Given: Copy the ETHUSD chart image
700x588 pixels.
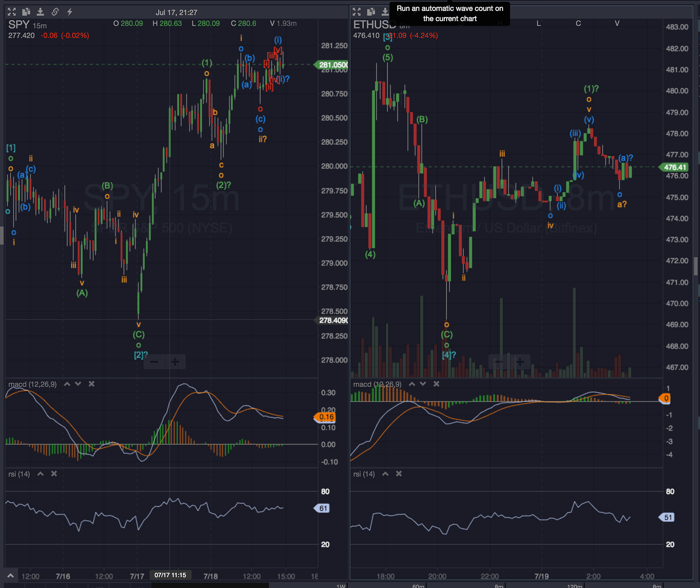Looking at the screenshot, I should tap(371, 12).
